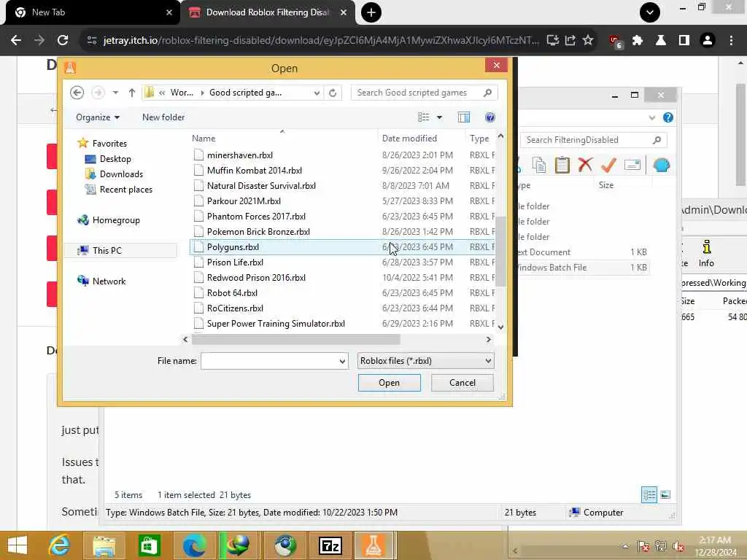Click the Open button
Screen dimensions: 747x560
pos(390,383)
